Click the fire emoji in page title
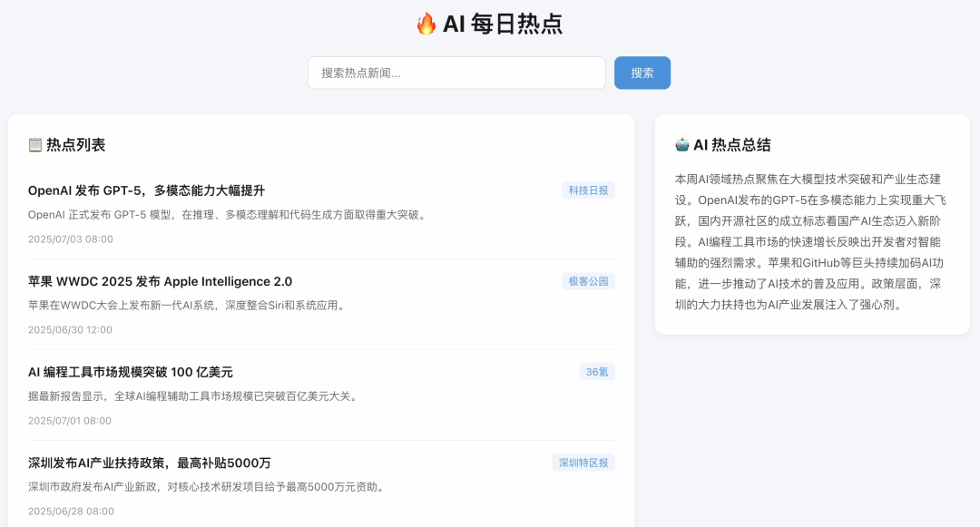 coord(426,24)
